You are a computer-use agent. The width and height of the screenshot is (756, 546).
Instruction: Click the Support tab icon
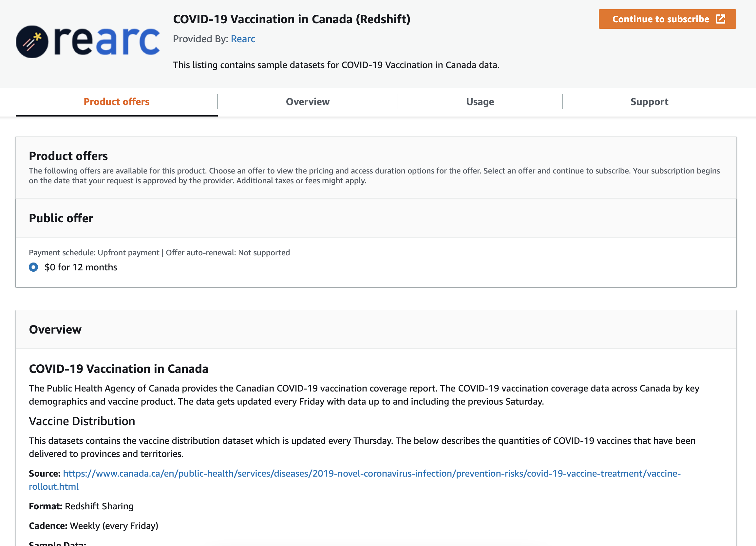(649, 101)
